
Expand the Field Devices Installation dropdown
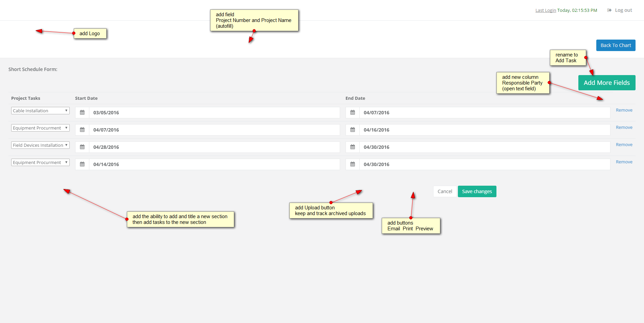coord(40,145)
